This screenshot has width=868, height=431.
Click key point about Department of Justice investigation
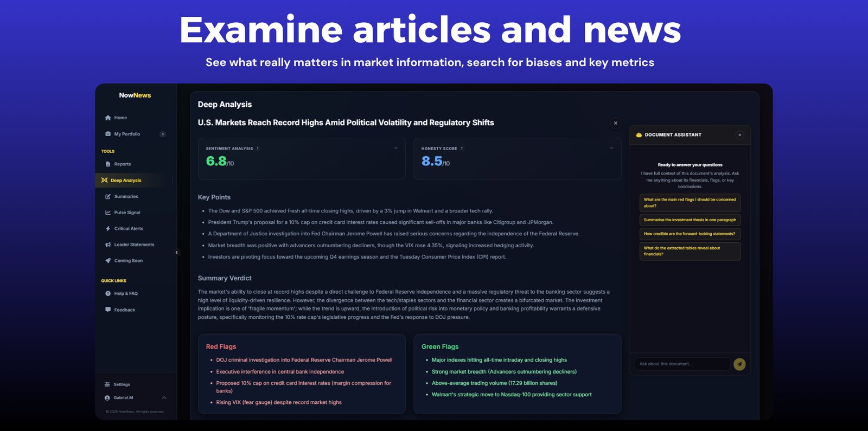(x=394, y=234)
